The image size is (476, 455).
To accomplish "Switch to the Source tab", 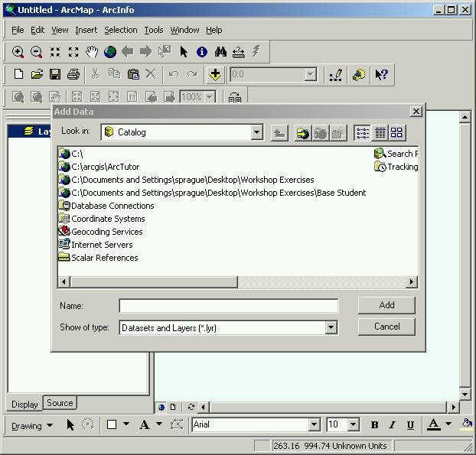I will coord(60,403).
